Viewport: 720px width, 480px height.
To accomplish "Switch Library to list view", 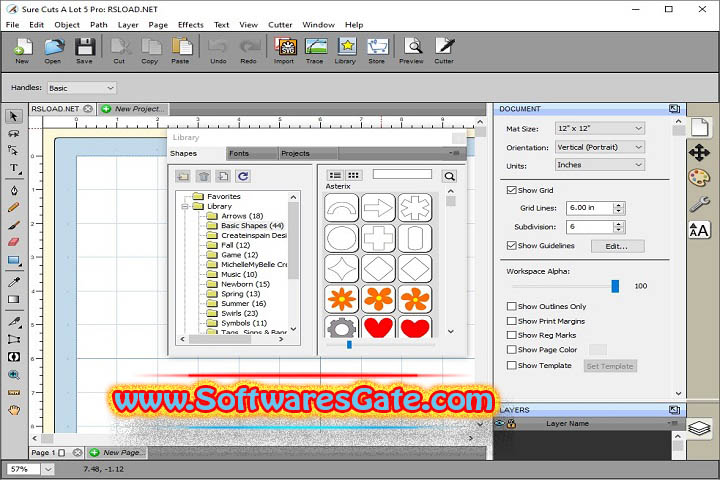I will coord(336,175).
